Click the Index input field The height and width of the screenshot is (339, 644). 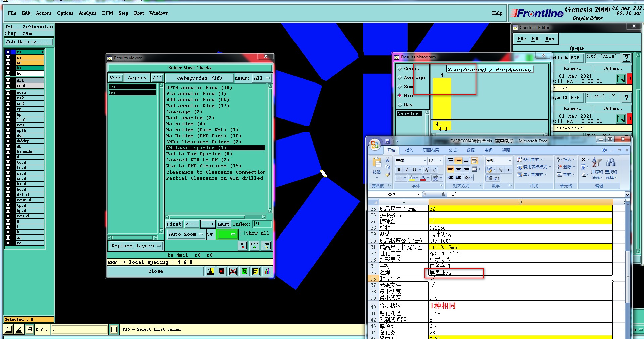pos(262,224)
